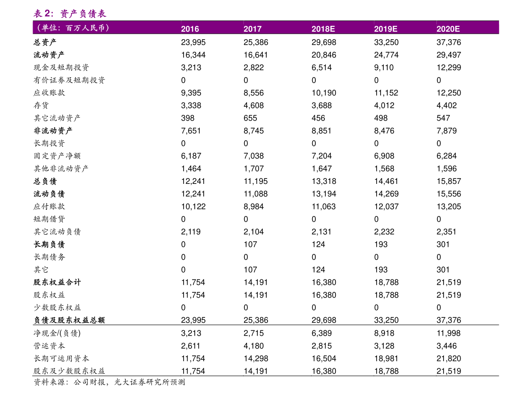
Task: Click the source note 资料来源 at the bottom
Action: click(109, 382)
